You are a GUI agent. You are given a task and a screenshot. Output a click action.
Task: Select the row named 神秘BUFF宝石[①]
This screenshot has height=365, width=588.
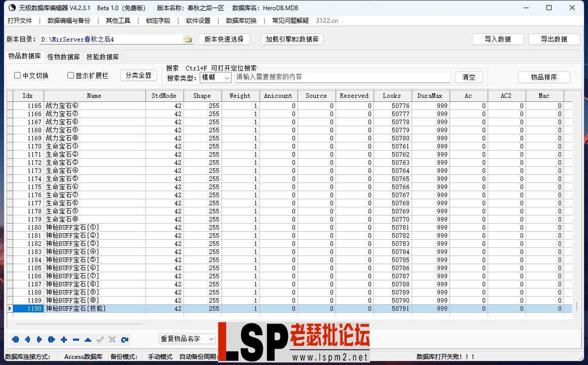click(289, 227)
